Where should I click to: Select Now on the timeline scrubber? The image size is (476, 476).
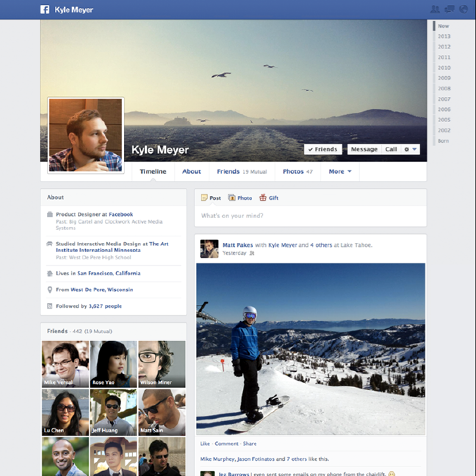(x=443, y=26)
